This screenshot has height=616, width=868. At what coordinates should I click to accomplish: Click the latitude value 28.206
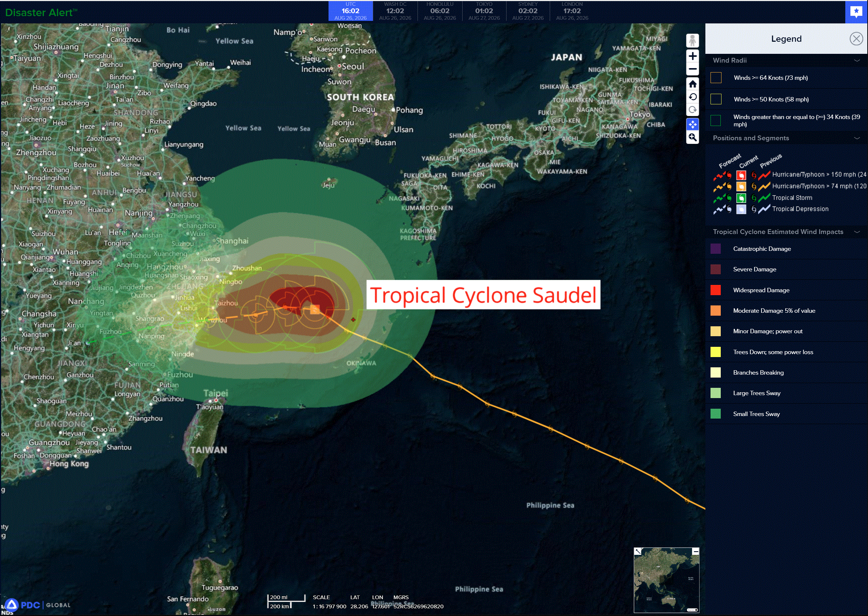[x=359, y=606]
